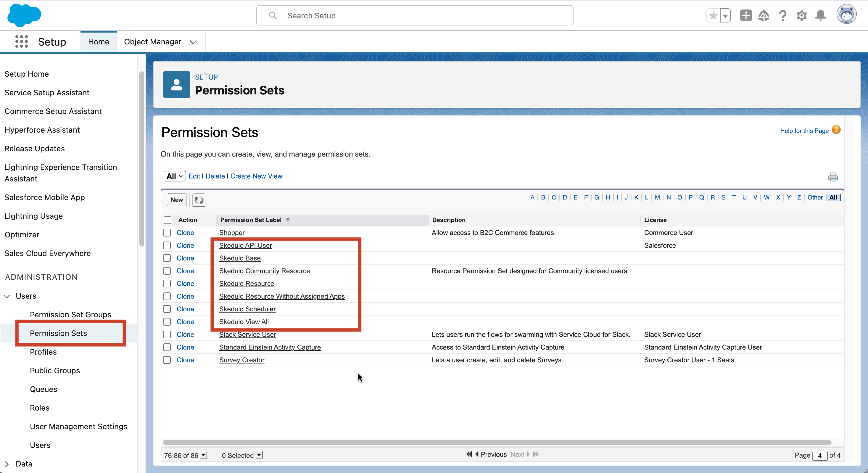Click the help question mark icon

pos(783,16)
